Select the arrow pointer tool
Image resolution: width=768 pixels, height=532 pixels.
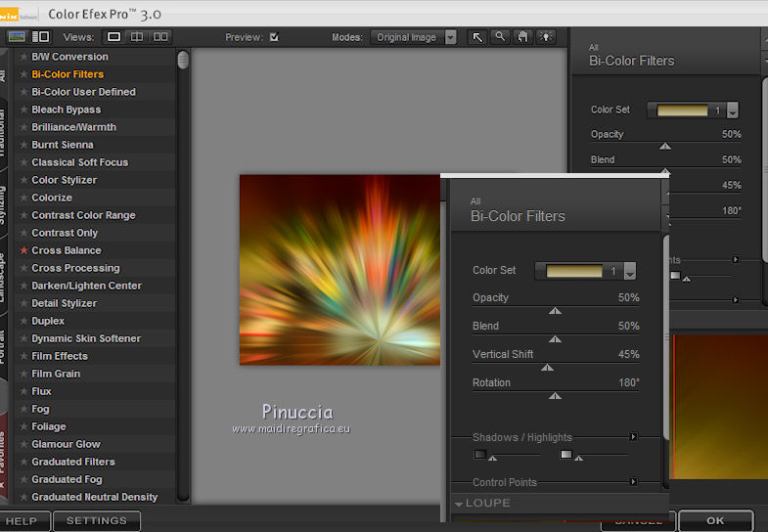tap(477, 37)
